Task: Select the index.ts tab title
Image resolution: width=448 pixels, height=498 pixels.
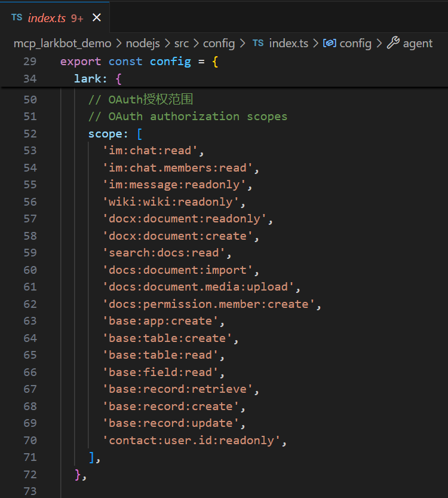Action: 47,18
